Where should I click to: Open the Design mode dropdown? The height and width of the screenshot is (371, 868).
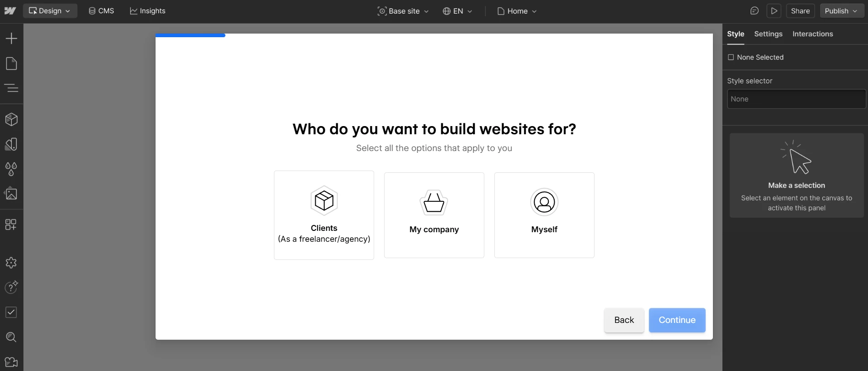pos(50,11)
